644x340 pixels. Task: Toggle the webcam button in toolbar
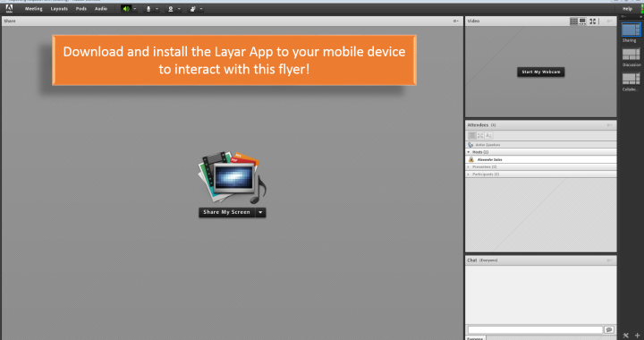point(171,9)
